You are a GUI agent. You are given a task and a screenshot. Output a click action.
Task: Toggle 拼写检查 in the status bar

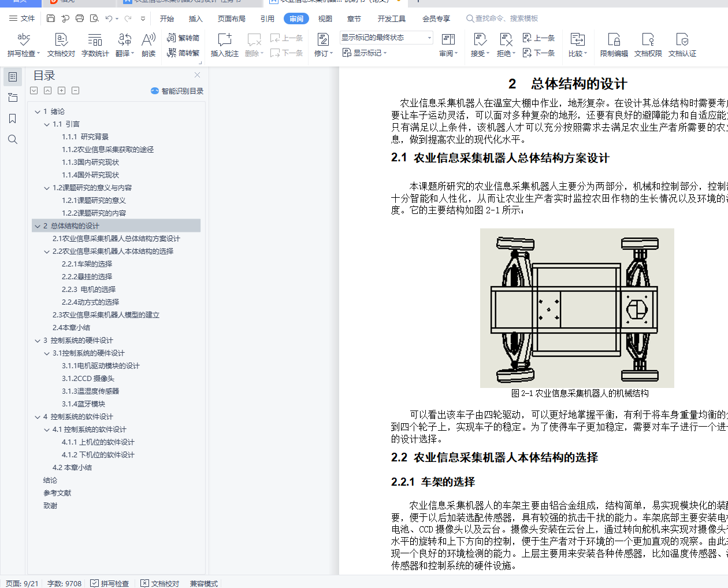[110, 583]
